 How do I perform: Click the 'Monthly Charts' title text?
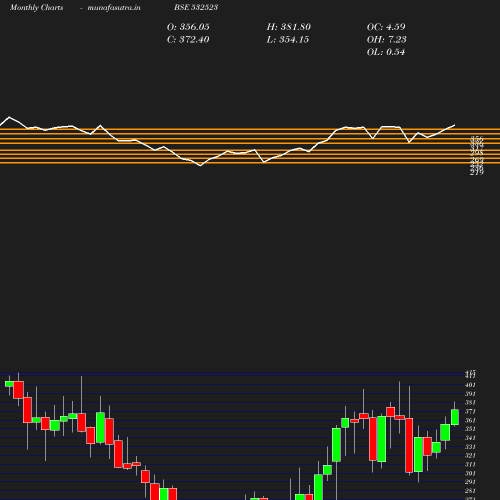(36, 7)
